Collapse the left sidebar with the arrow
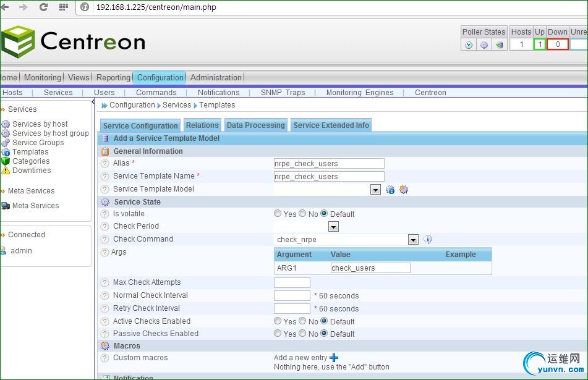The width and height of the screenshot is (588, 380). pos(93,102)
